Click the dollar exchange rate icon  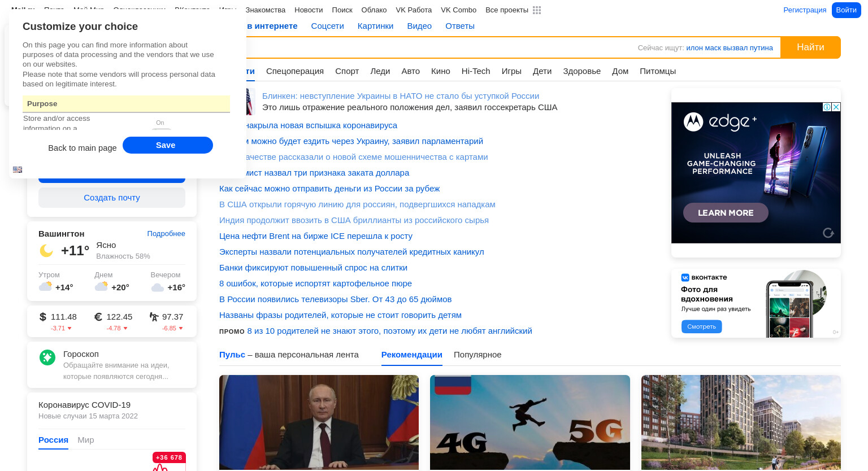coord(43,317)
